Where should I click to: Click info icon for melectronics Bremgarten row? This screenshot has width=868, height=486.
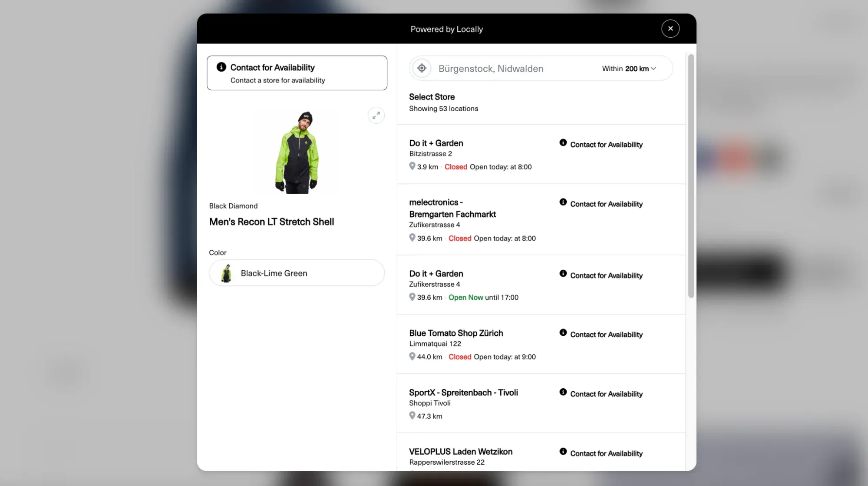coord(563,202)
